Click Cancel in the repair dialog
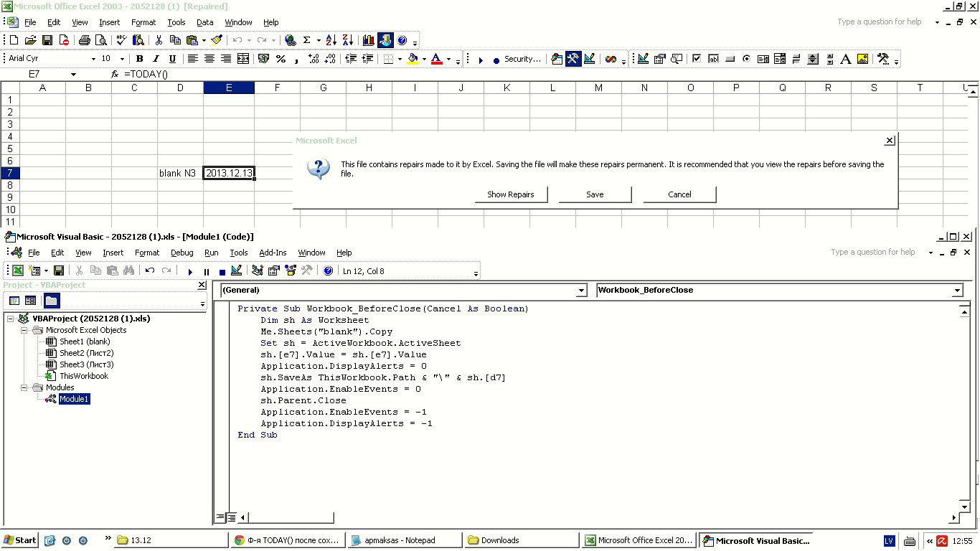Viewport: 980px width, 551px height. [x=679, y=194]
